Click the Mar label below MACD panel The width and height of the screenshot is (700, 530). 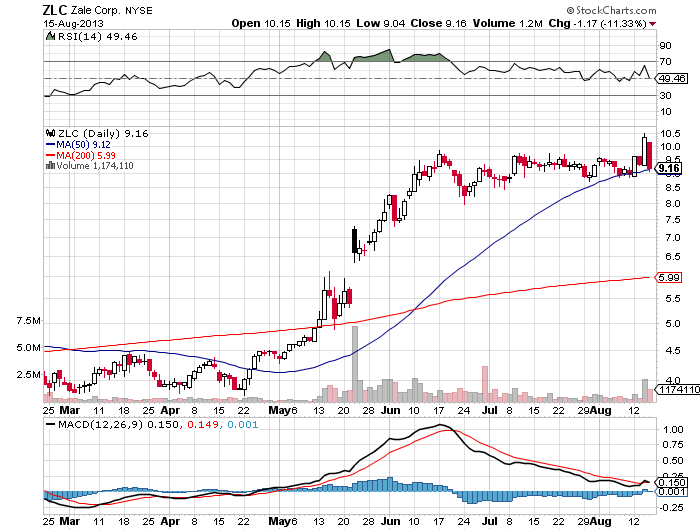click(70, 522)
